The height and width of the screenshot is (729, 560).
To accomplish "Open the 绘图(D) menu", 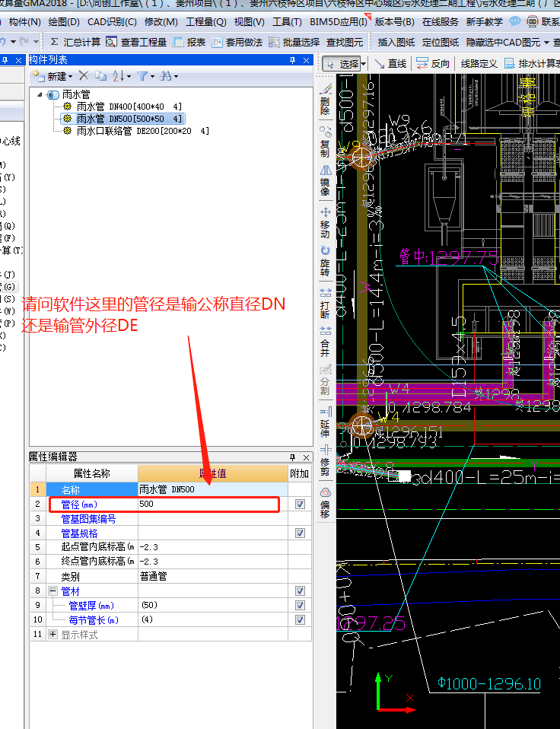I will (x=64, y=22).
